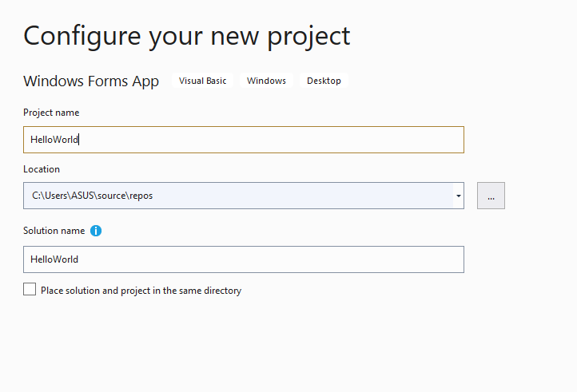The image size is (577, 392).
Task: Click the browse "..." button beside Location
Action: [491, 196]
